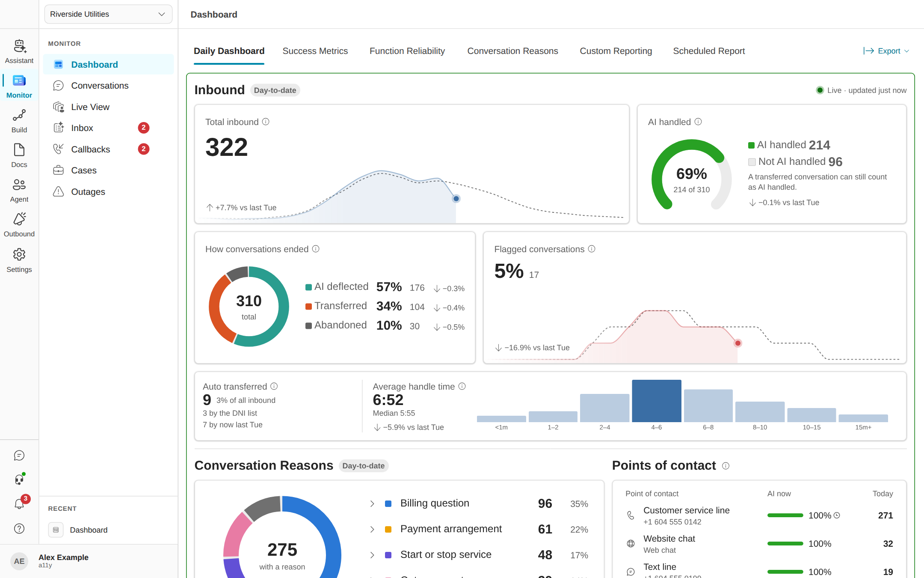The width and height of the screenshot is (924, 578).
Task: Click the chat bubble icon in bottom rail
Action: [x=19, y=456]
